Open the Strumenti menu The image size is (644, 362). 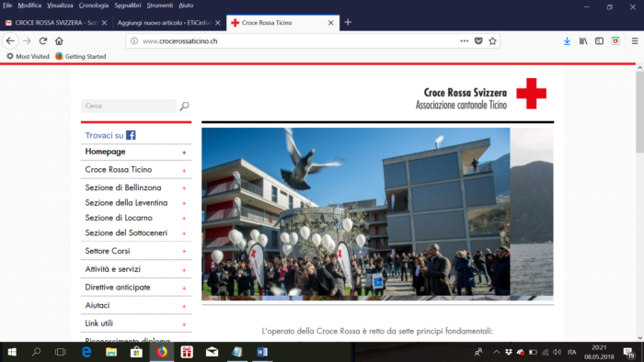pos(160,6)
